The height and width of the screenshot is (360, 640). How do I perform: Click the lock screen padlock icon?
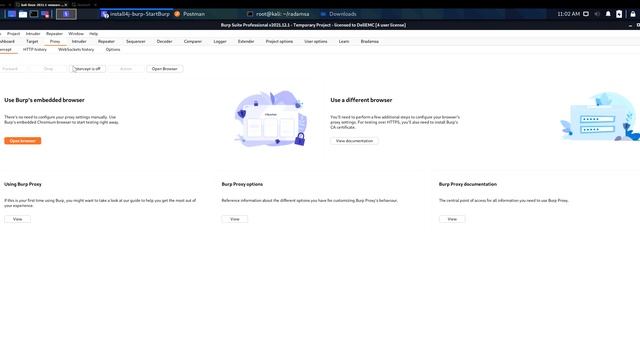point(633,14)
